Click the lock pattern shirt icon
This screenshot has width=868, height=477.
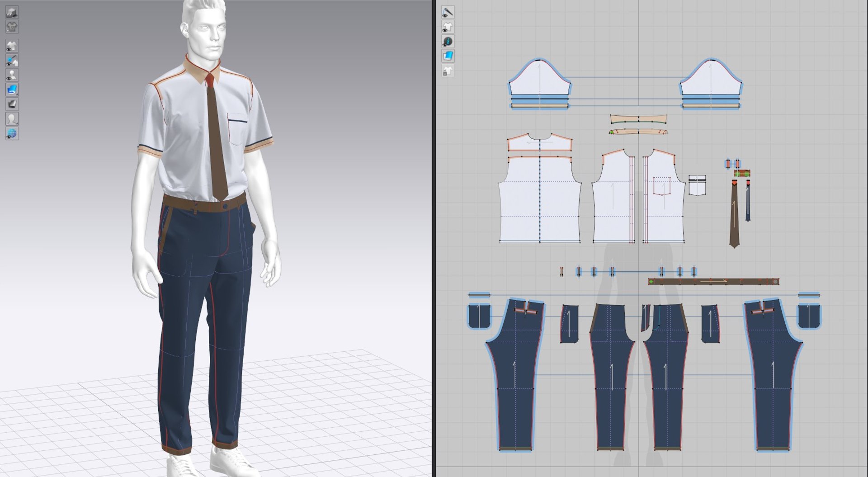[448, 71]
